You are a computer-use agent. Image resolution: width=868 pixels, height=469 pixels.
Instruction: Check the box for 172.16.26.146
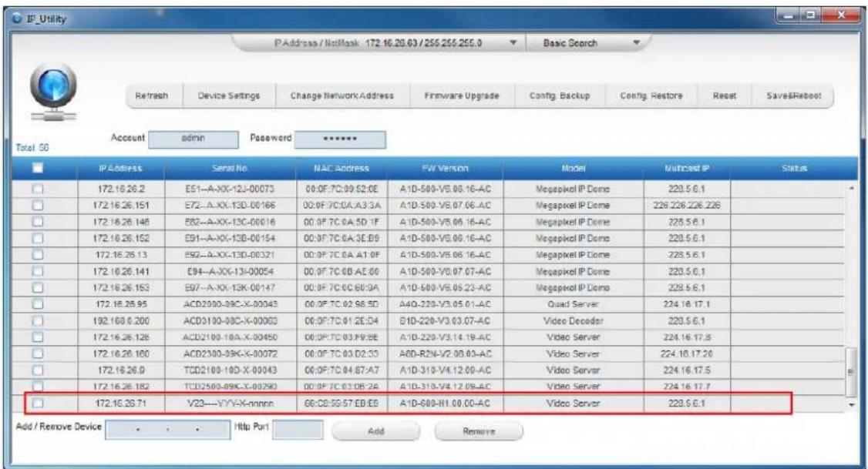click(x=38, y=222)
